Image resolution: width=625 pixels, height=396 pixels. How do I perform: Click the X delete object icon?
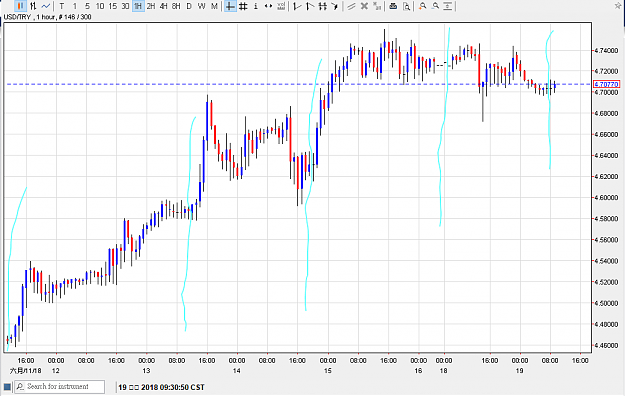coord(364,6)
